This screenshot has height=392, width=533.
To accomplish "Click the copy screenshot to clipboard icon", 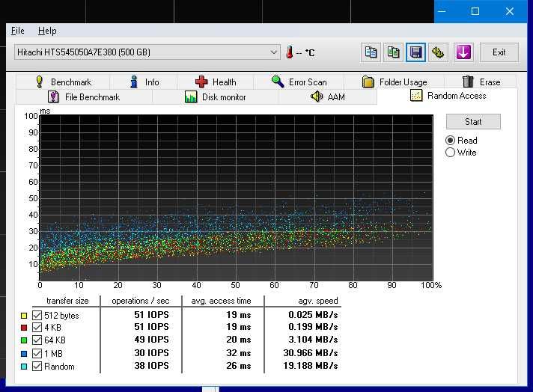I will (393, 52).
